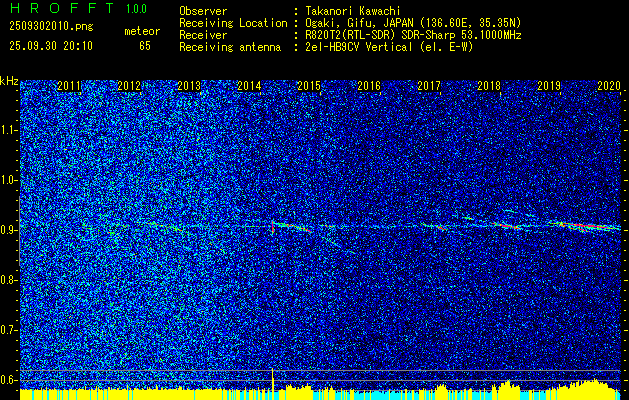Screen dimensions: 629x400
Task: Click the Receiver label
Action: point(203,35)
